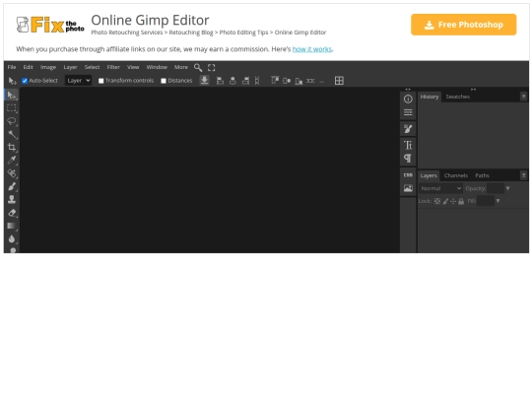Image resolution: width=532 pixels, height=399 pixels.
Task: Toggle lock transparent pixels
Action: tap(437, 201)
